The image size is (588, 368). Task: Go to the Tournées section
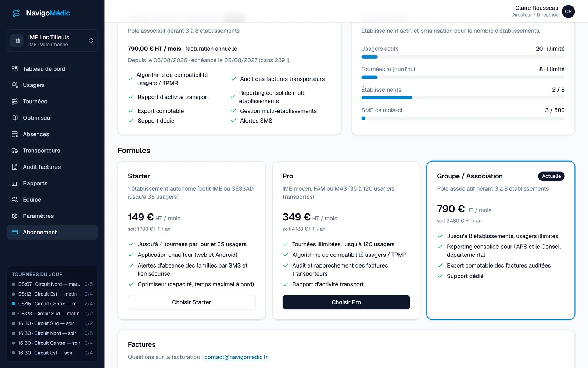[x=52, y=102]
